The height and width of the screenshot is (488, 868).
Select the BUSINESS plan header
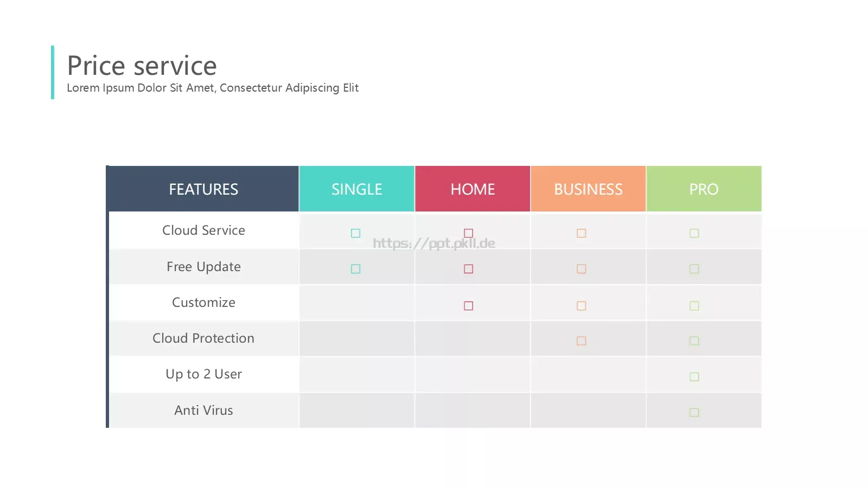tap(588, 189)
